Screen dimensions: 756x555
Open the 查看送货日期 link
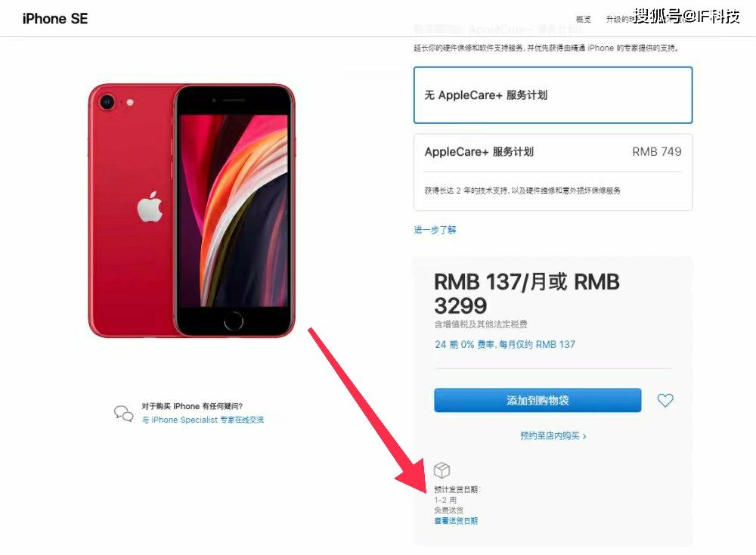[x=456, y=521]
